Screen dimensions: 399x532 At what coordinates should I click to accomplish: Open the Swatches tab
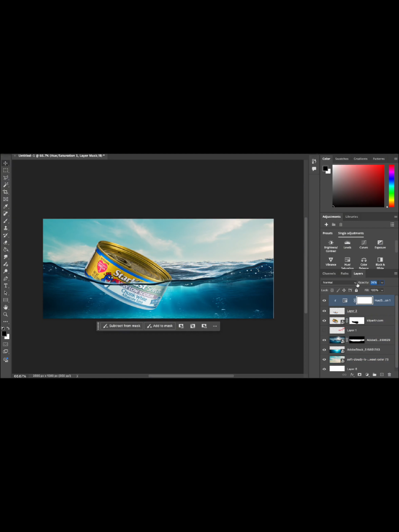pos(342,159)
